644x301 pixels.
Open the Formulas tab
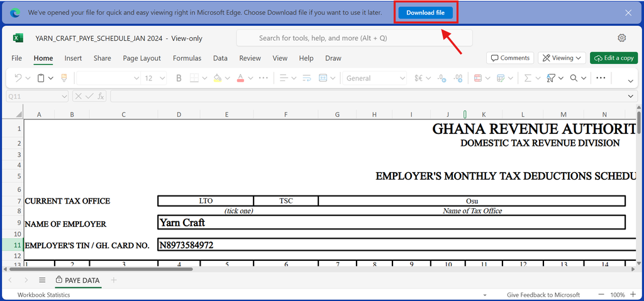point(187,58)
